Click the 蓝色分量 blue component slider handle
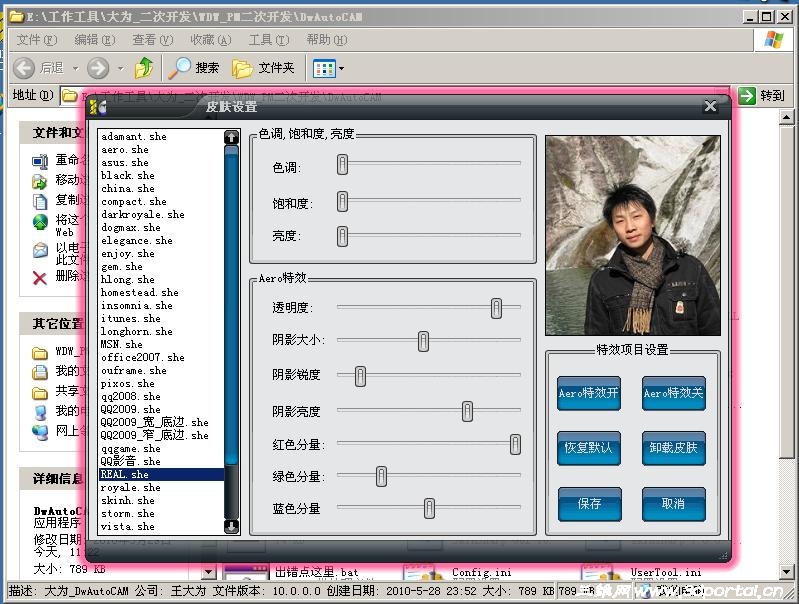This screenshot has height=604, width=799. [430, 508]
